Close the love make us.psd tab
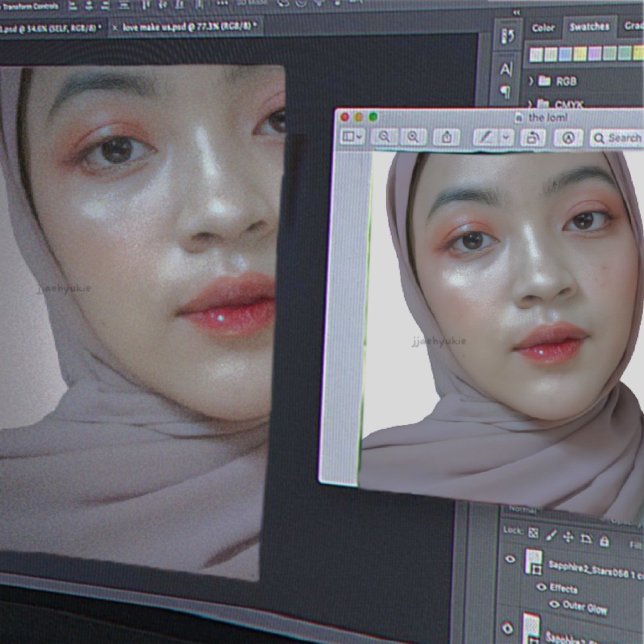Image resolution: width=644 pixels, height=644 pixels. click(x=115, y=28)
